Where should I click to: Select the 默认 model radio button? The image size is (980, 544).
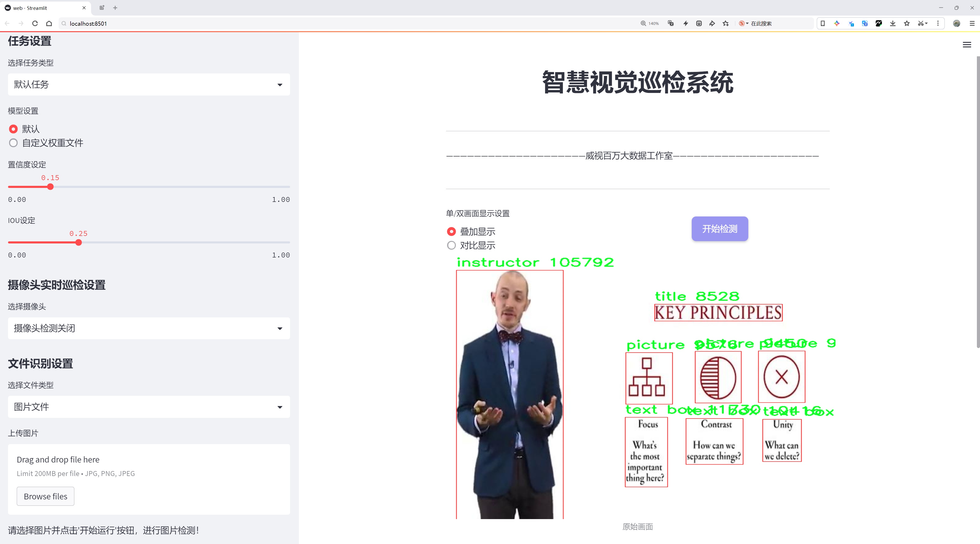tap(13, 129)
